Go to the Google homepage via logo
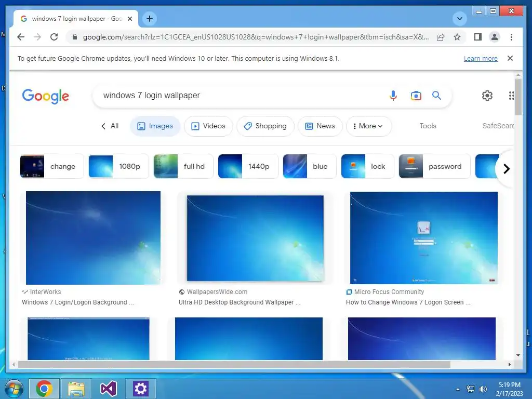The height and width of the screenshot is (399, 532). (x=46, y=96)
